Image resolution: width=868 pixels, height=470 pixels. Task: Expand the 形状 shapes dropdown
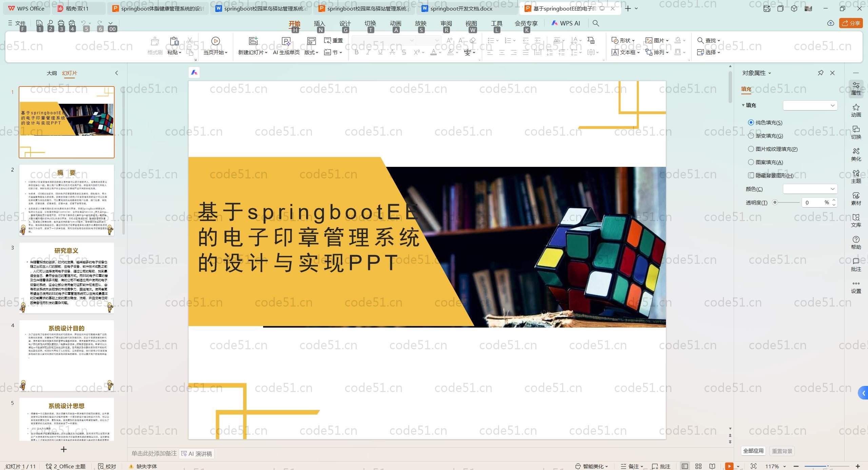633,41
